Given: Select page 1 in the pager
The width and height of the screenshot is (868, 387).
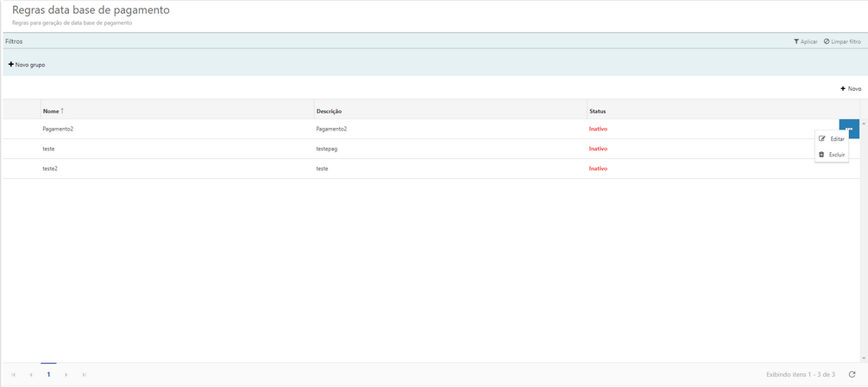Looking at the screenshot, I should click(x=48, y=375).
